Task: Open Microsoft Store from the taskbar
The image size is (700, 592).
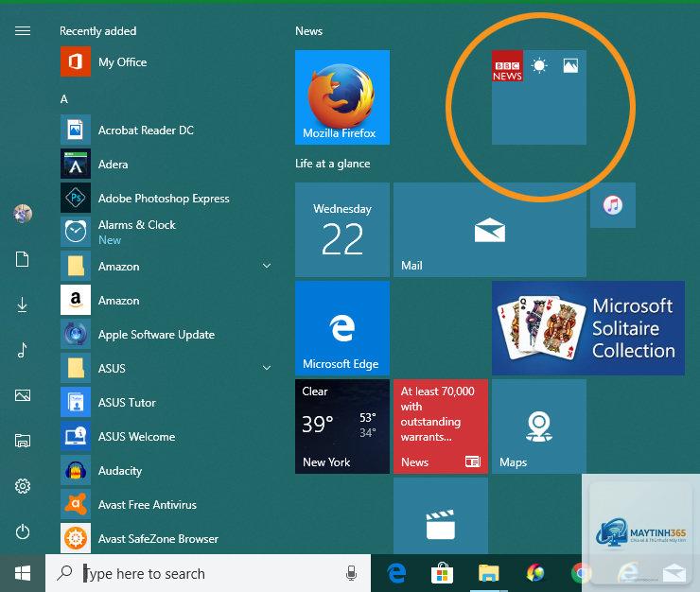Action: pyautogui.click(x=443, y=573)
